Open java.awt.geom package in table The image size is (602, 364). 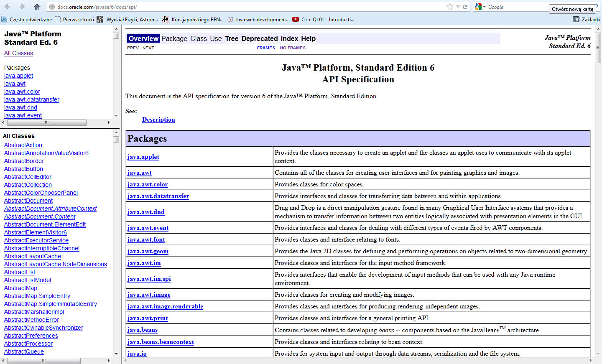[148, 251]
